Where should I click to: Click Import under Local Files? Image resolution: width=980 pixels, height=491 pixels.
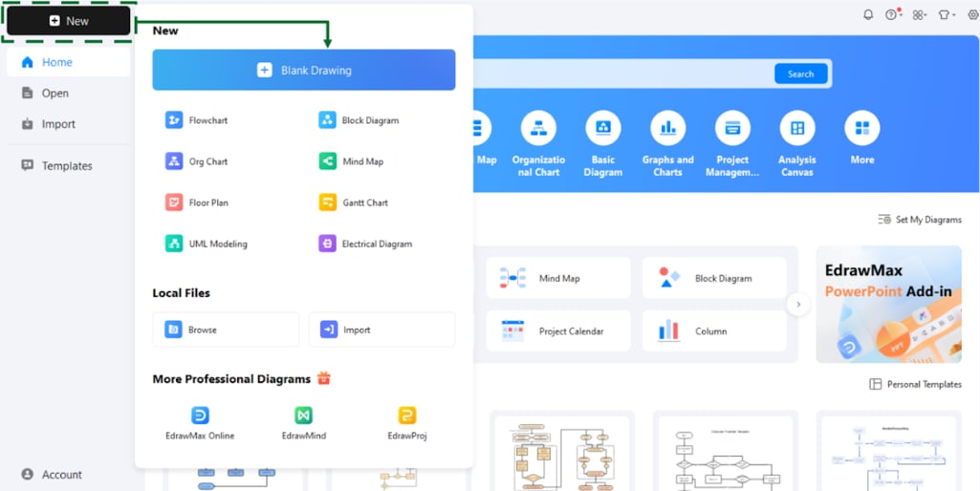[x=381, y=330]
